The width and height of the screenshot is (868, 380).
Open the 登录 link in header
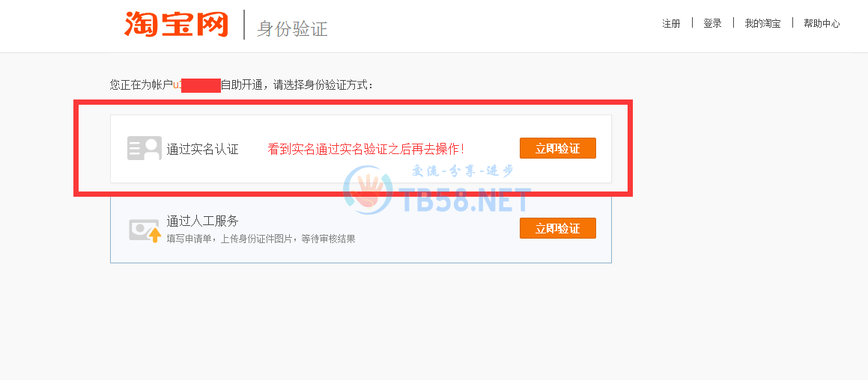[x=712, y=23]
